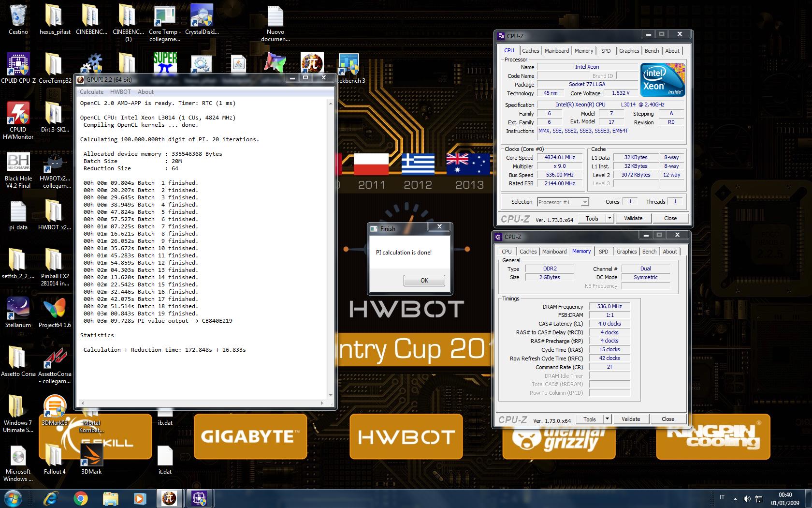Viewport: 812px width, 508px height.
Task: Open the setfsb_2_2 folder
Action: [18, 264]
